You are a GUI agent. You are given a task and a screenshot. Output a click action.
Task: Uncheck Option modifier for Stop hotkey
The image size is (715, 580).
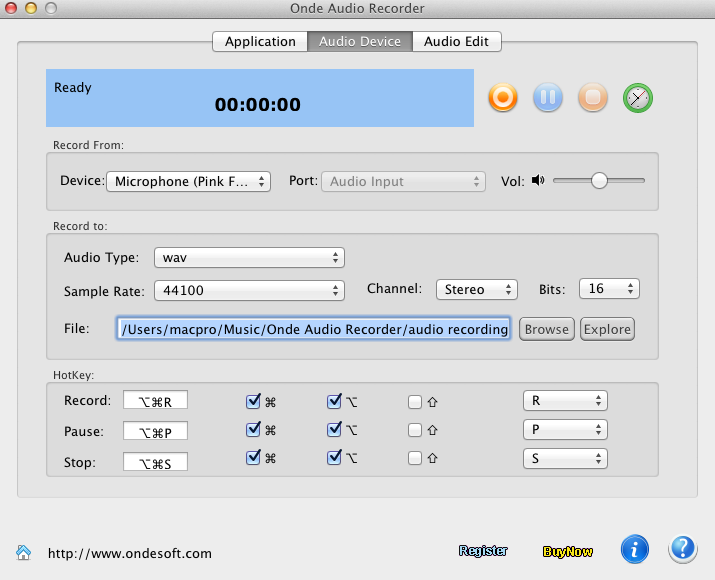coord(334,459)
